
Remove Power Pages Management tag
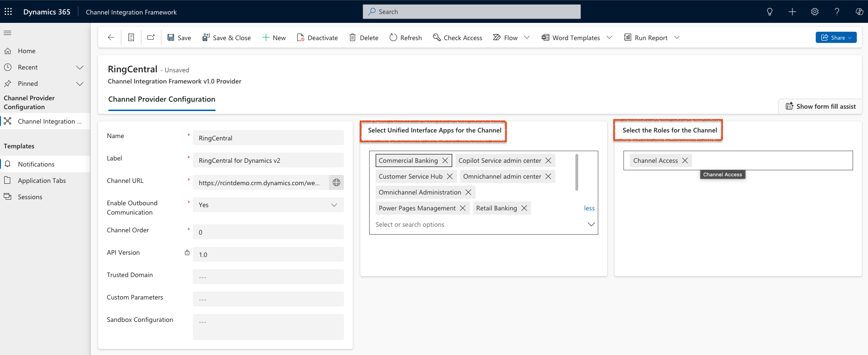click(463, 208)
